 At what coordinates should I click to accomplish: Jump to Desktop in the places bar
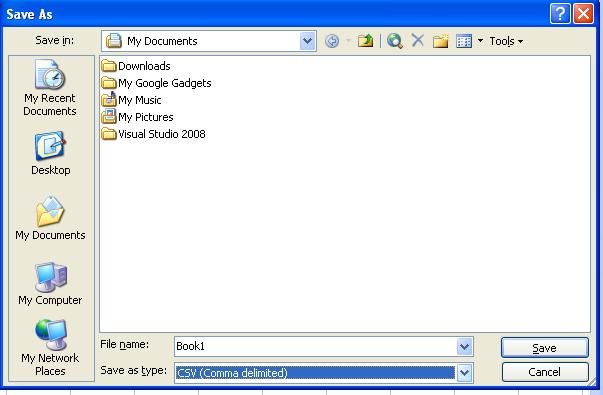click(x=50, y=153)
